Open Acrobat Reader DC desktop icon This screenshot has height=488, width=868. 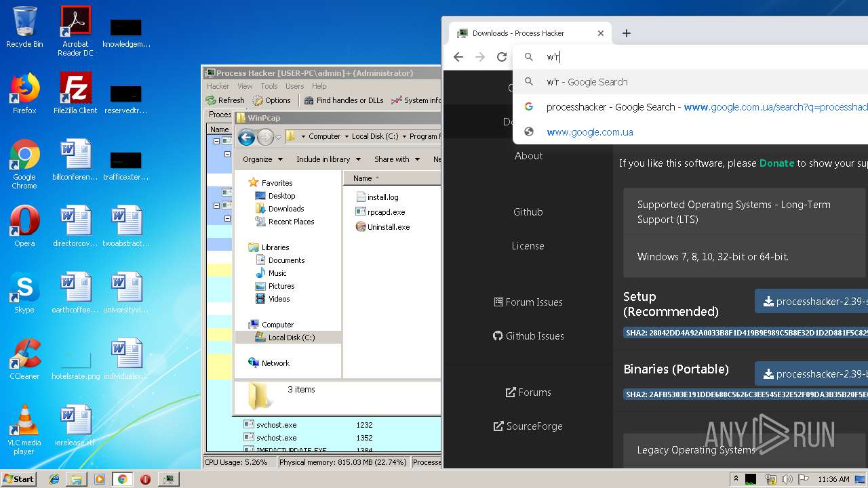[75, 31]
